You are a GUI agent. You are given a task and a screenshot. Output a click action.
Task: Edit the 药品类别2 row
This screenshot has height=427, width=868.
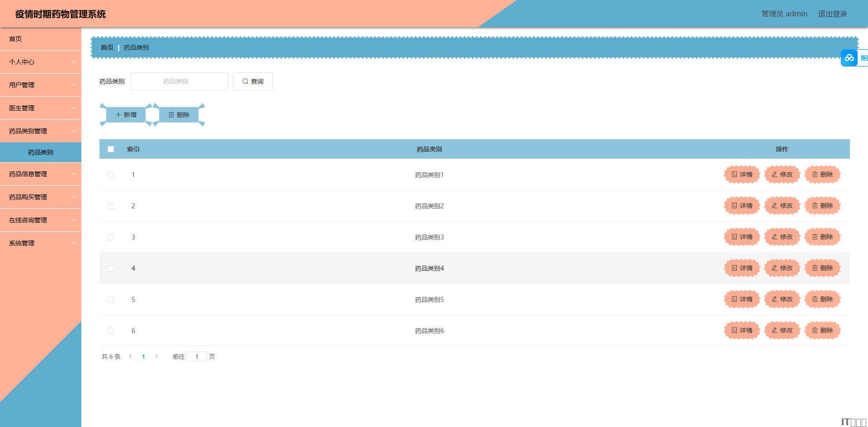782,206
